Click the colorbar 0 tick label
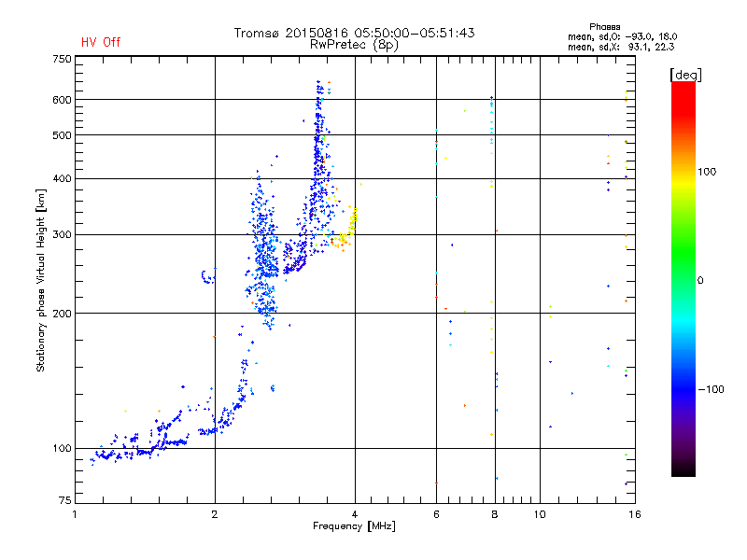This screenshot has height=560, width=747. click(699, 281)
